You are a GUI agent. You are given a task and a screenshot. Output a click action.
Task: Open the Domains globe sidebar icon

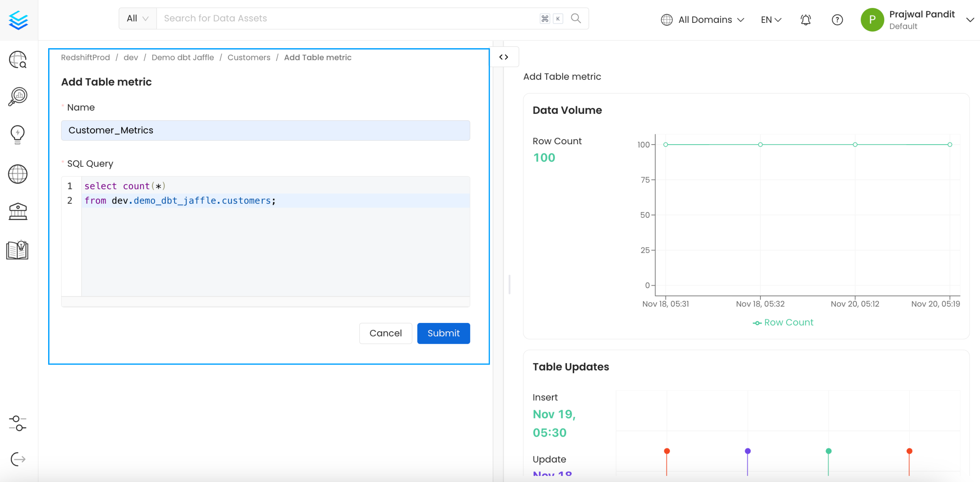(18, 174)
